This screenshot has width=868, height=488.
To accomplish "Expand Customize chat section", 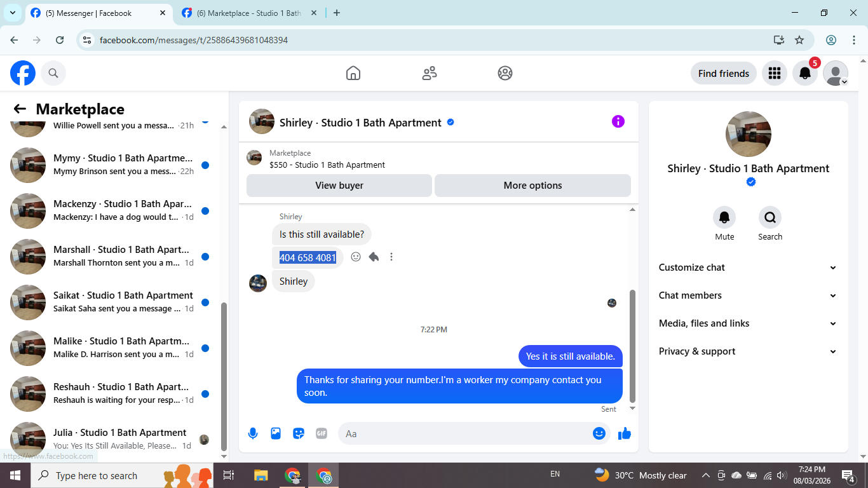I will tap(748, 268).
